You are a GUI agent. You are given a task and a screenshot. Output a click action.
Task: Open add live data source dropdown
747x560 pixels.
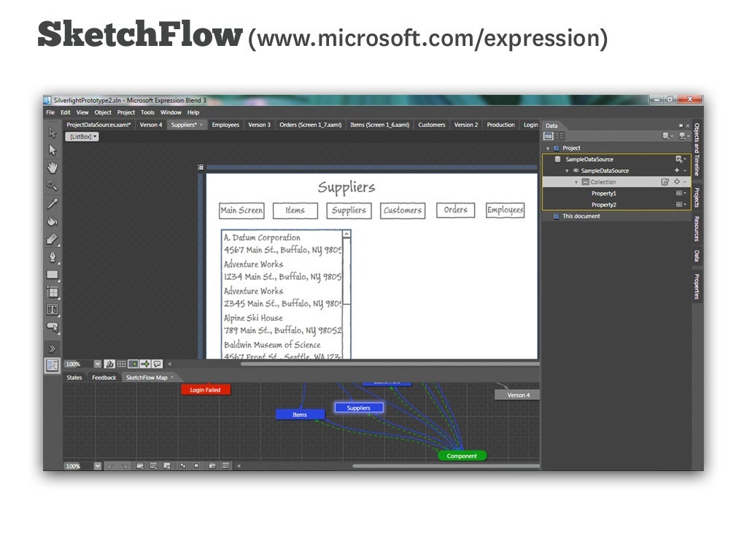pos(684,136)
